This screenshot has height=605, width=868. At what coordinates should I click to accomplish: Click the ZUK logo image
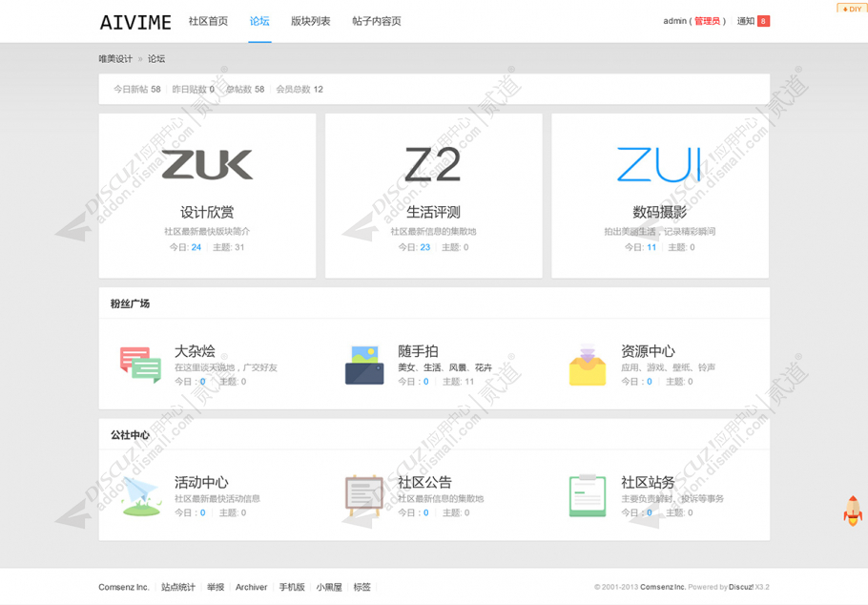(207, 164)
